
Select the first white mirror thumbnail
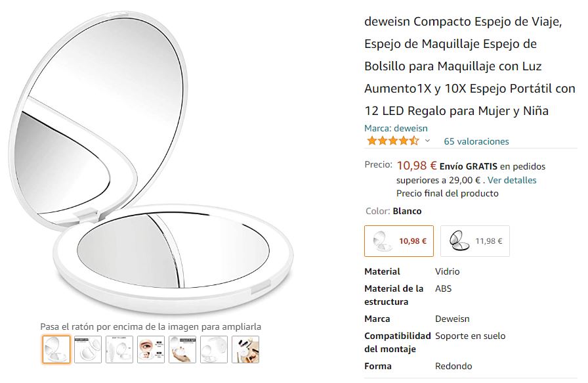click(56, 349)
